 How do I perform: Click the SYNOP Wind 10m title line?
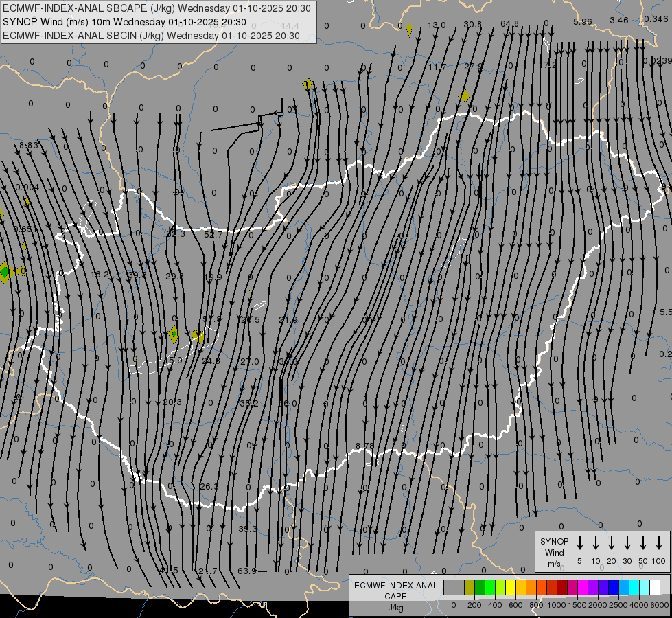tap(124, 22)
